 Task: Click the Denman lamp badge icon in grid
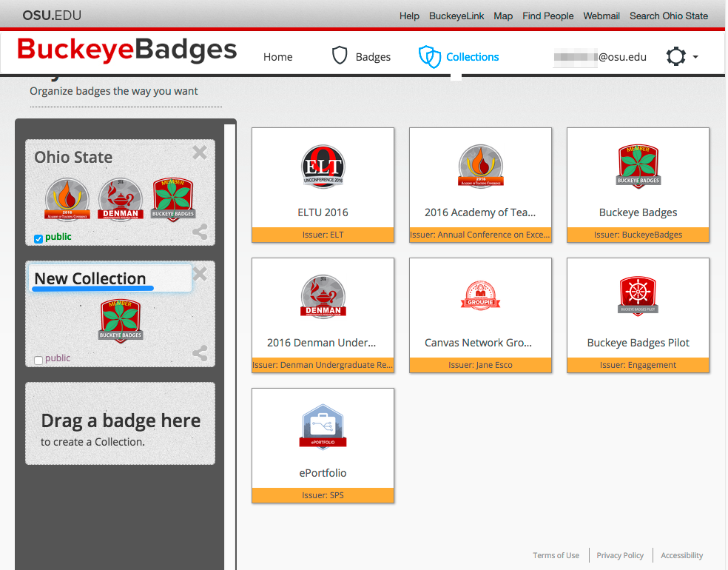pyautogui.click(x=323, y=296)
